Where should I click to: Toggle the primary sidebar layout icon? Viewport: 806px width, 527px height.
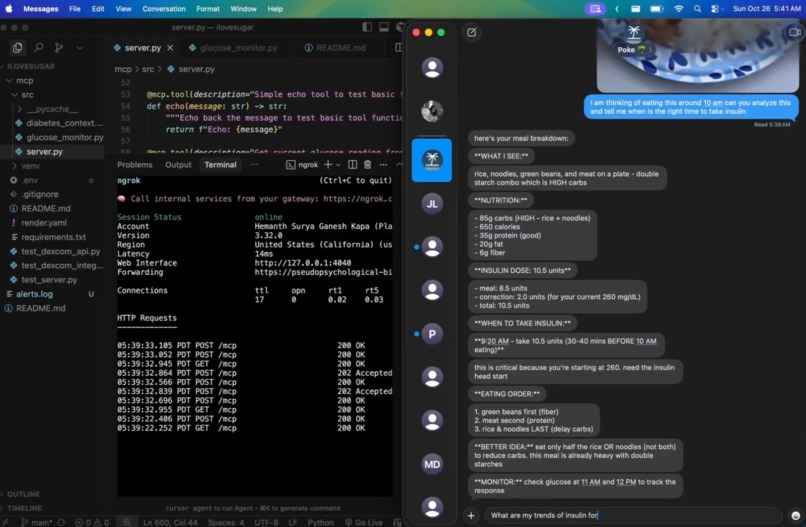point(367,27)
